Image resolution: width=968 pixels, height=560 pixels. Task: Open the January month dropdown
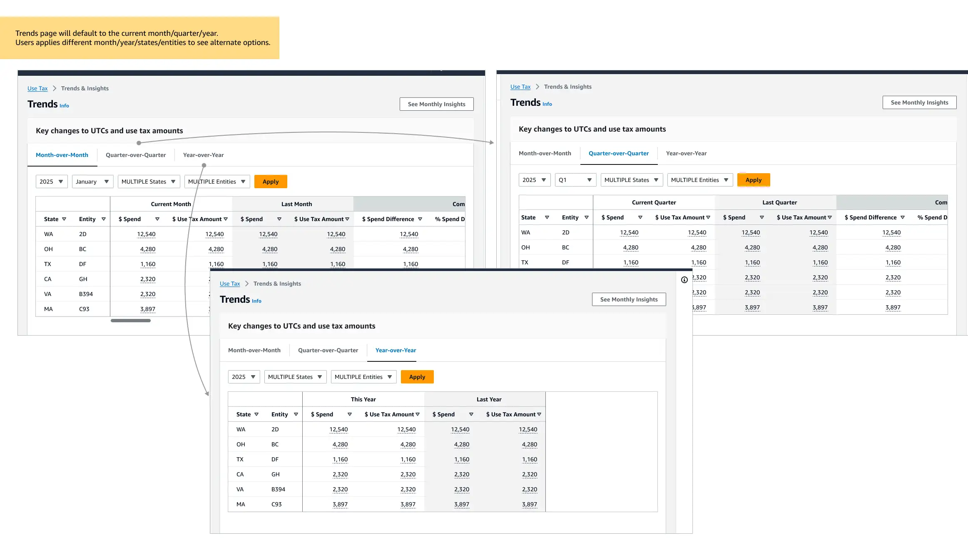point(92,182)
